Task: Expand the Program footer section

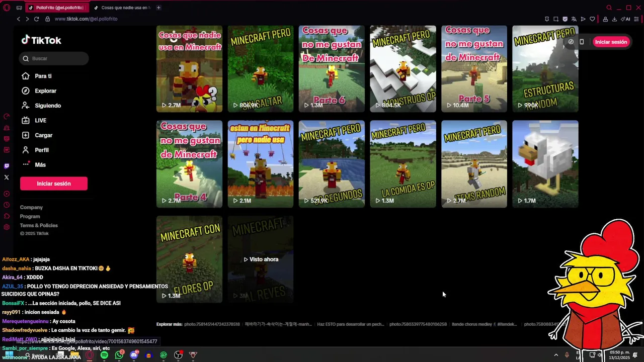Action: [x=30, y=216]
